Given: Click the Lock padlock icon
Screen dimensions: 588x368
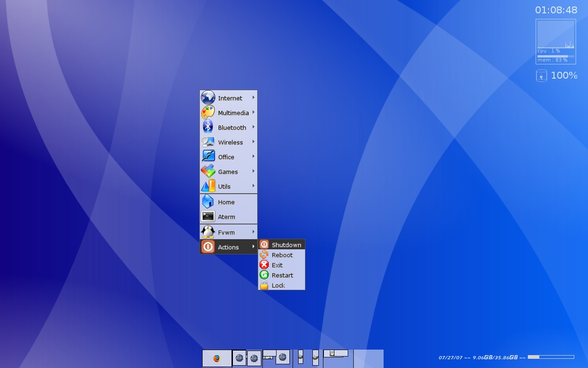Looking at the screenshot, I should coord(264,285).
